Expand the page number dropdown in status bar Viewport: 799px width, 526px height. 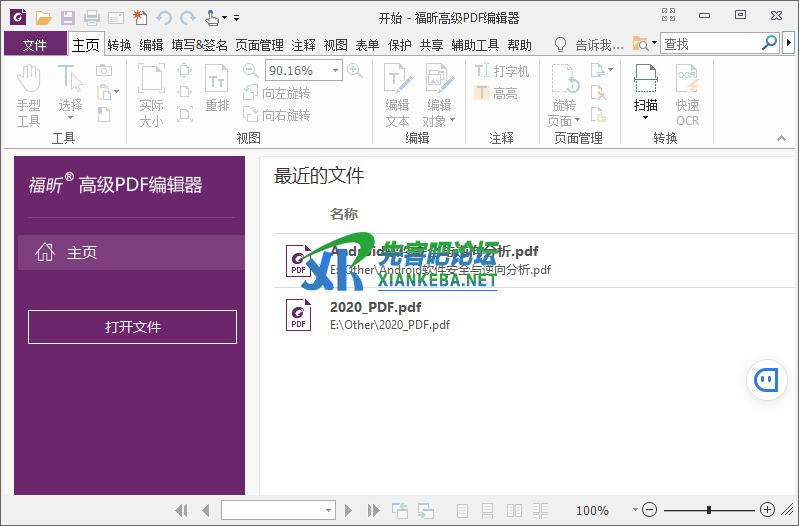point(328,510)
